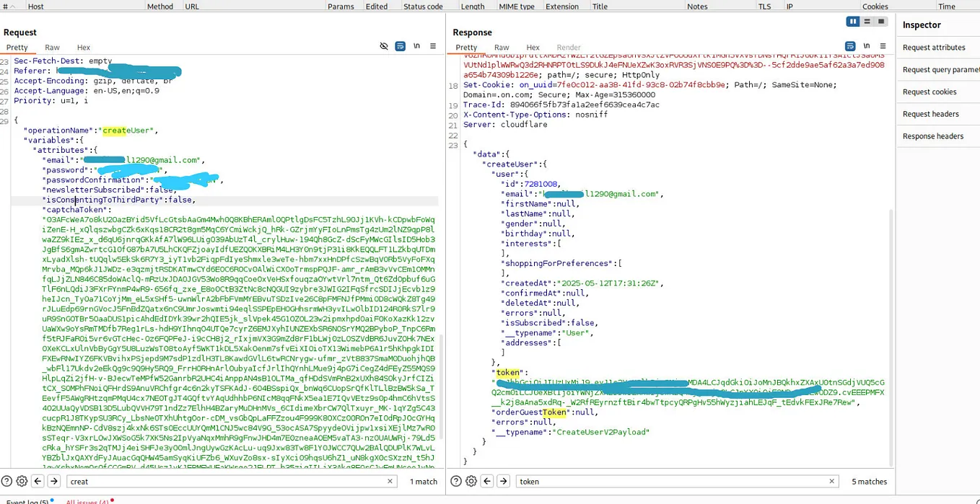The width and height of the screenshot is (980, 504).
Task: Switch the Request view to the Hex tab
Action: pyautogui.click(x=83, y=47)
